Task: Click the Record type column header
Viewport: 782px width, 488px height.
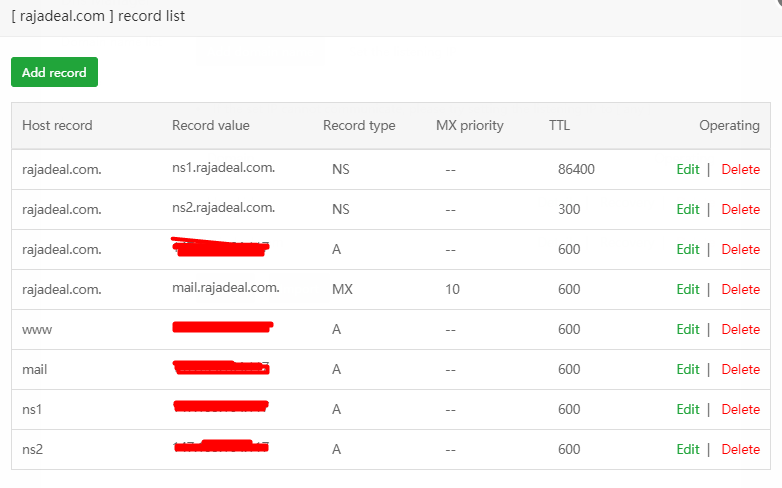Action: point(359,125)
